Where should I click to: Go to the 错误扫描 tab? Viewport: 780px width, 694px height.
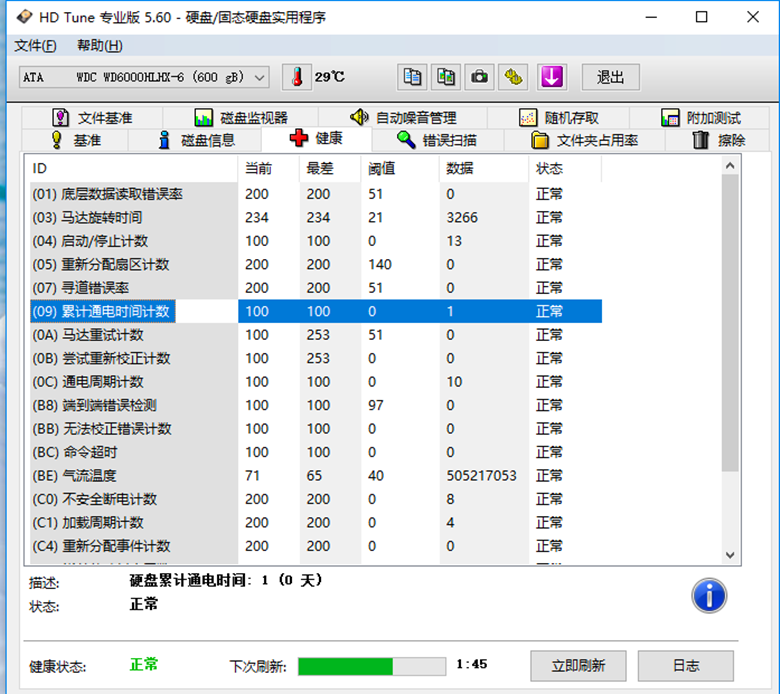(x=438, y=140)
